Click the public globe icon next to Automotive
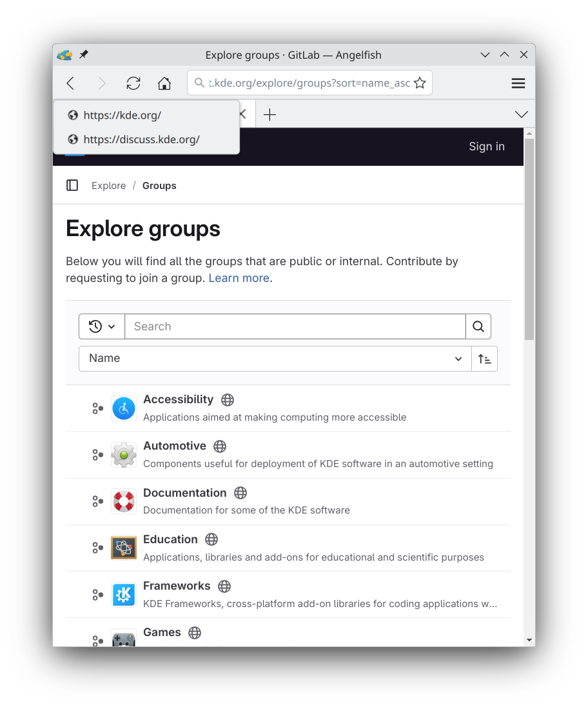 [x=220, y=446]
